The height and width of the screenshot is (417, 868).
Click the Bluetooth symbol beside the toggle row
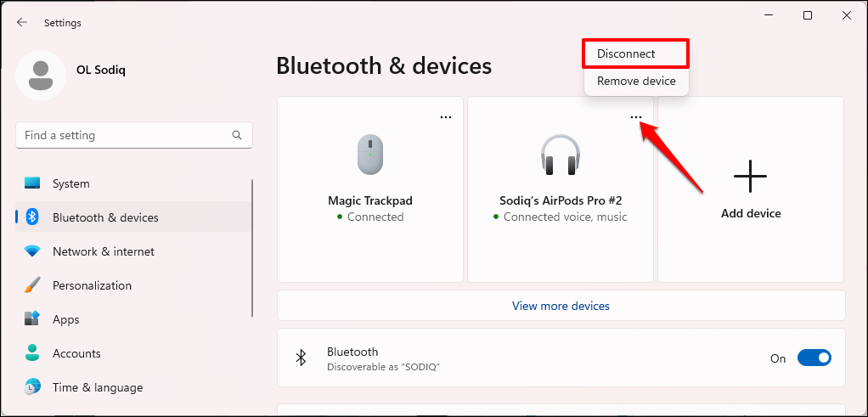pos(301,358)
